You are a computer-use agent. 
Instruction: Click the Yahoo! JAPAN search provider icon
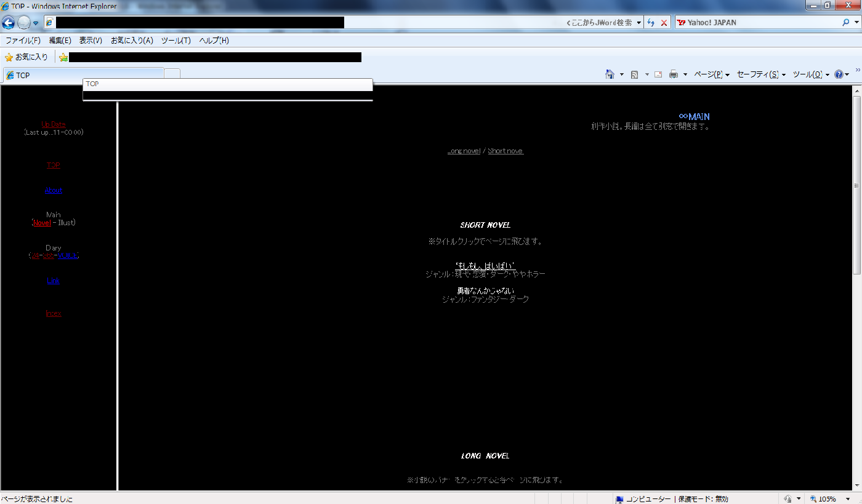[x=681, y=23]
